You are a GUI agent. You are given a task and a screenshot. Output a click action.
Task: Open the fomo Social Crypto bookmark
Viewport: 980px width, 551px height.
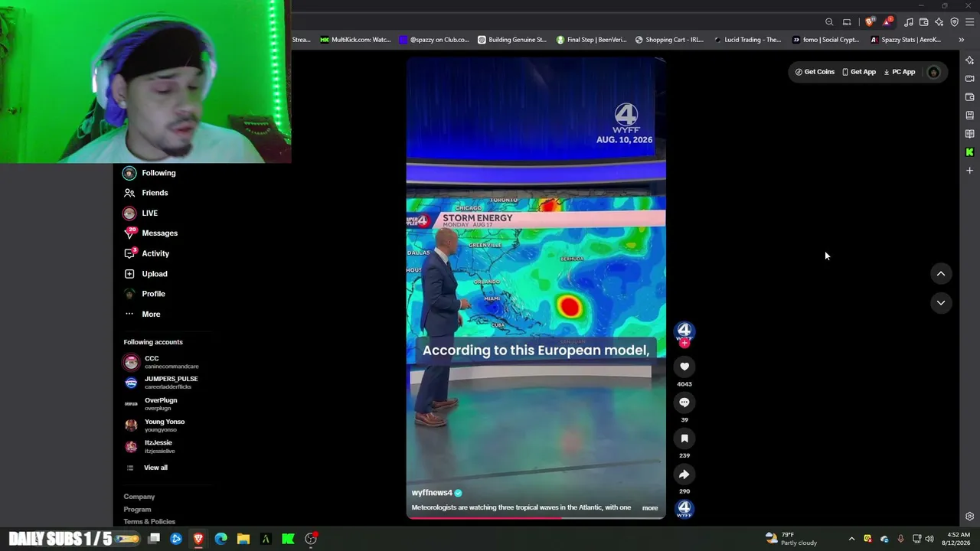coord(825,40)
